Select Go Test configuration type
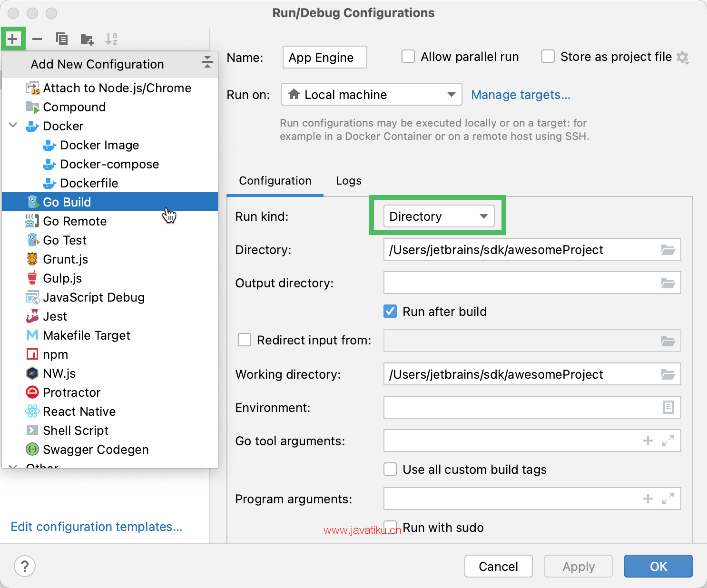707x588 pixels. [110, 240]
